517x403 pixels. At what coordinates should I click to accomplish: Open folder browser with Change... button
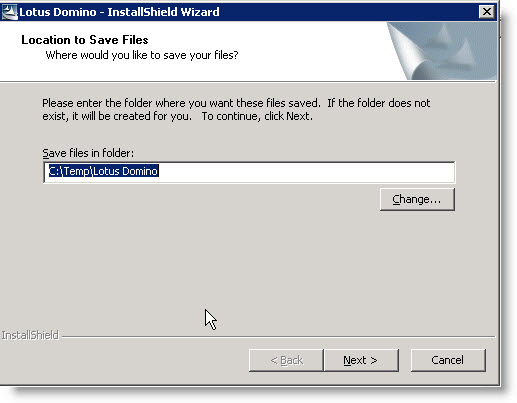pos(417,199)
